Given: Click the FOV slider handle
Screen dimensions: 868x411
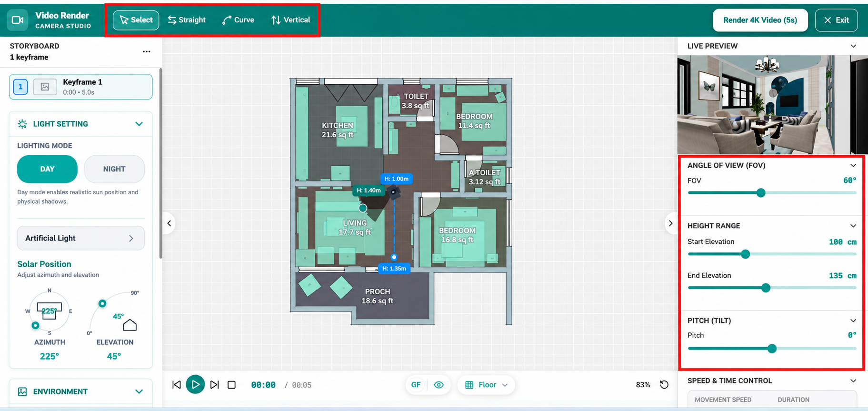Looking at the screenshot, I should click(x=761, y=193).
